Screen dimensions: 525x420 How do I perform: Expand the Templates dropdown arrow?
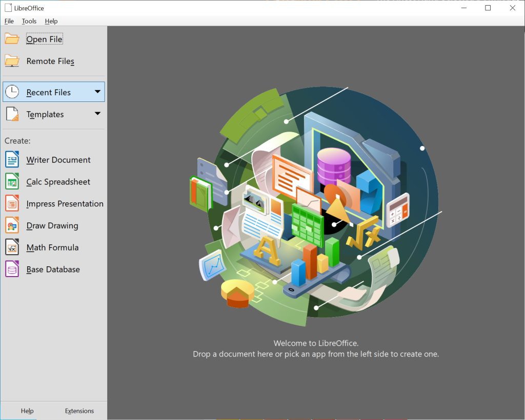[97, 114]
